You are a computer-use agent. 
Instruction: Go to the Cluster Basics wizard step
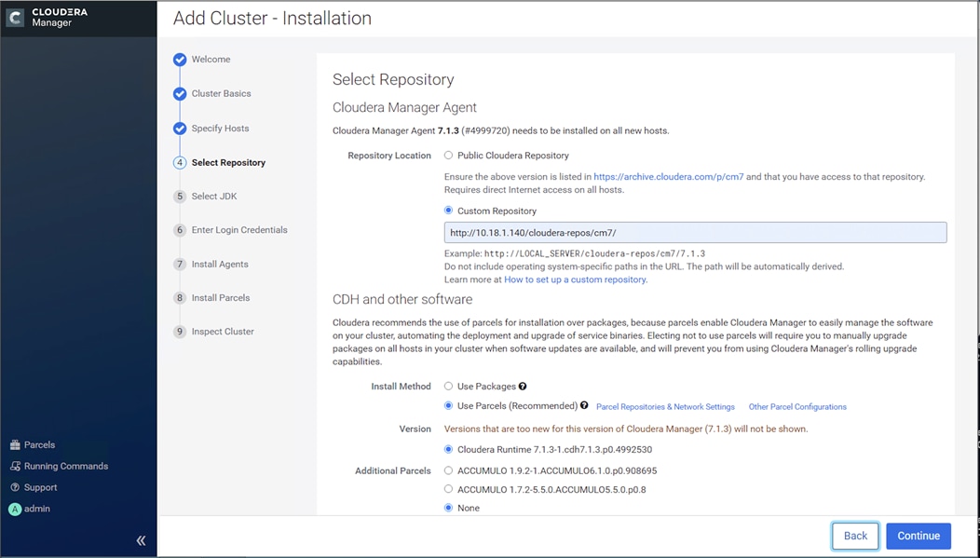(x=222, y=94)
